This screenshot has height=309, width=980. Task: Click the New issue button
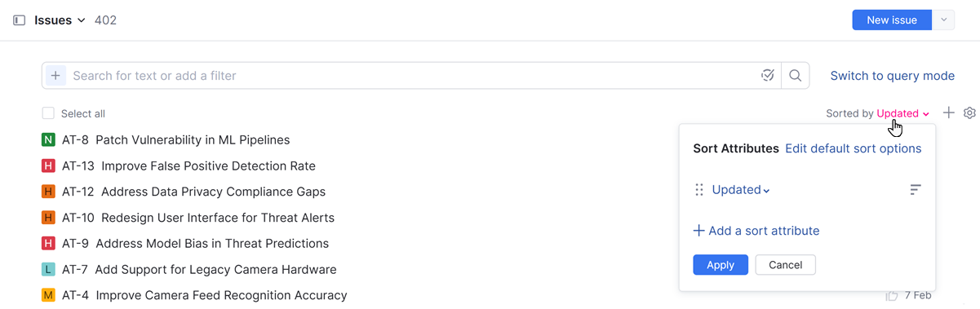(x=892, y=20)
